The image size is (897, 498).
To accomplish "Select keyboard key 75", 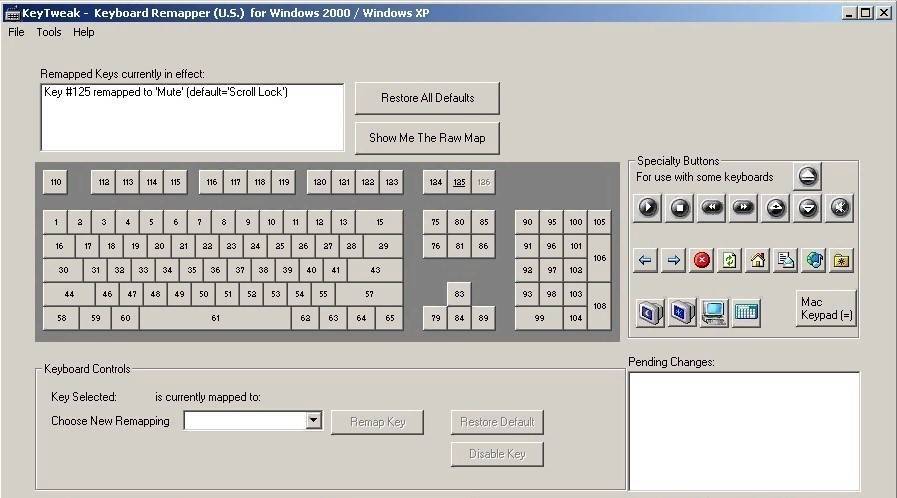I will pos(435,222).
